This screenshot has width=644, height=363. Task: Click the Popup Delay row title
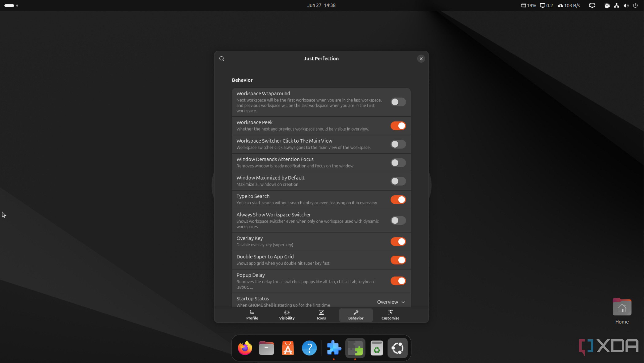[250, 275]
